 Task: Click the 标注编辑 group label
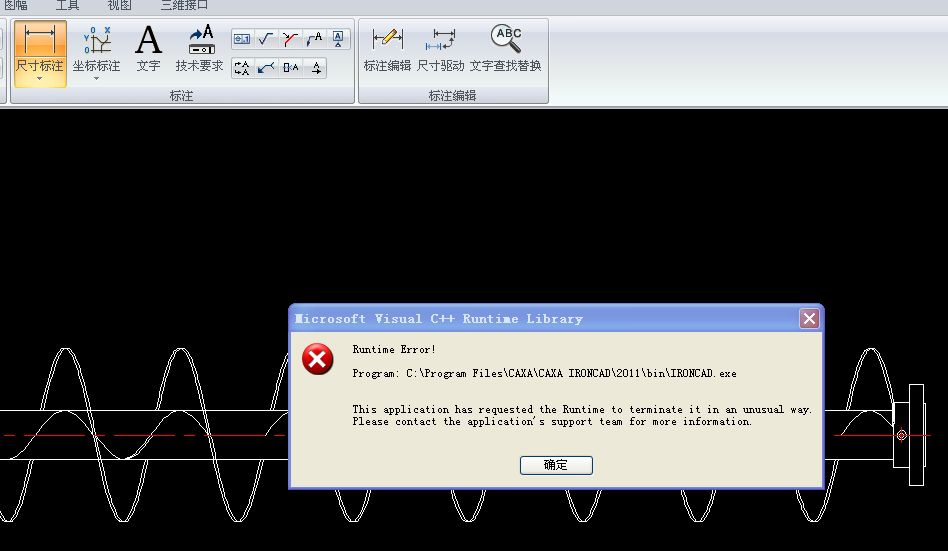(x=452, y=96)
